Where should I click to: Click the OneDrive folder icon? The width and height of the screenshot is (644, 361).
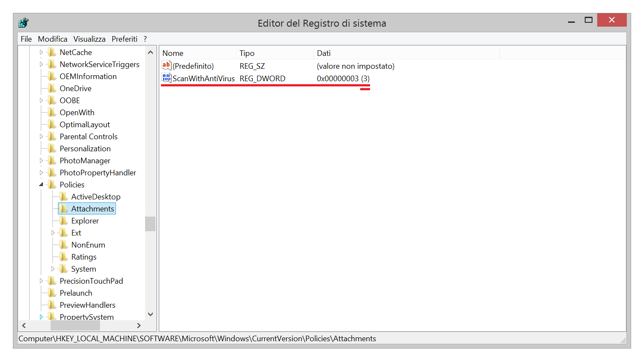pos(52,89)
